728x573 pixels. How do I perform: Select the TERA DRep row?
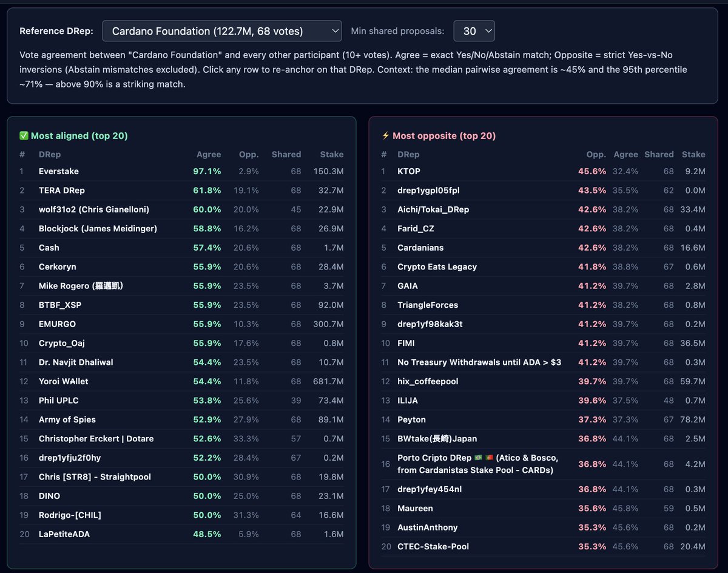pyautogui.click(x=181, y=191)
